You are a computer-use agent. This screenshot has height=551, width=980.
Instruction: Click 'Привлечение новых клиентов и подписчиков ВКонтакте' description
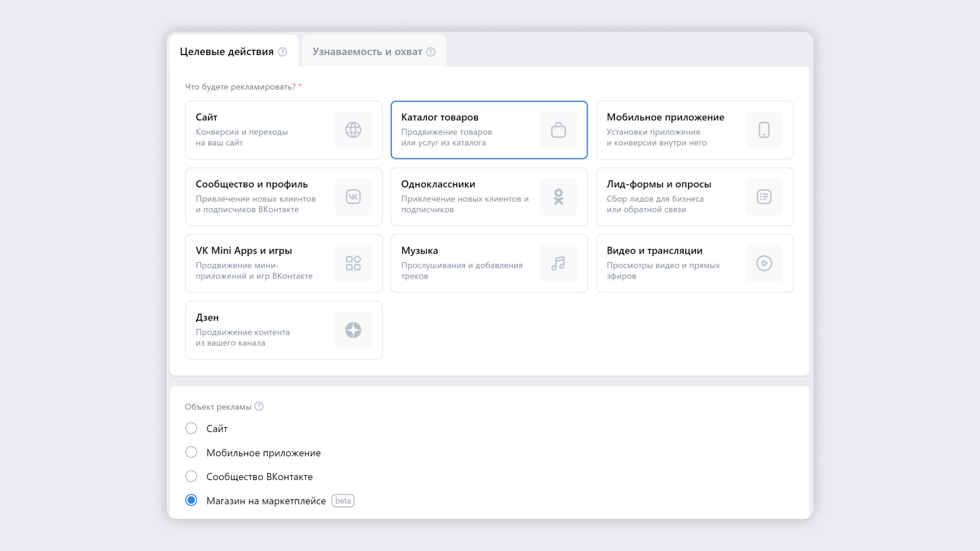pyautogui.click(x=256, y=204)
